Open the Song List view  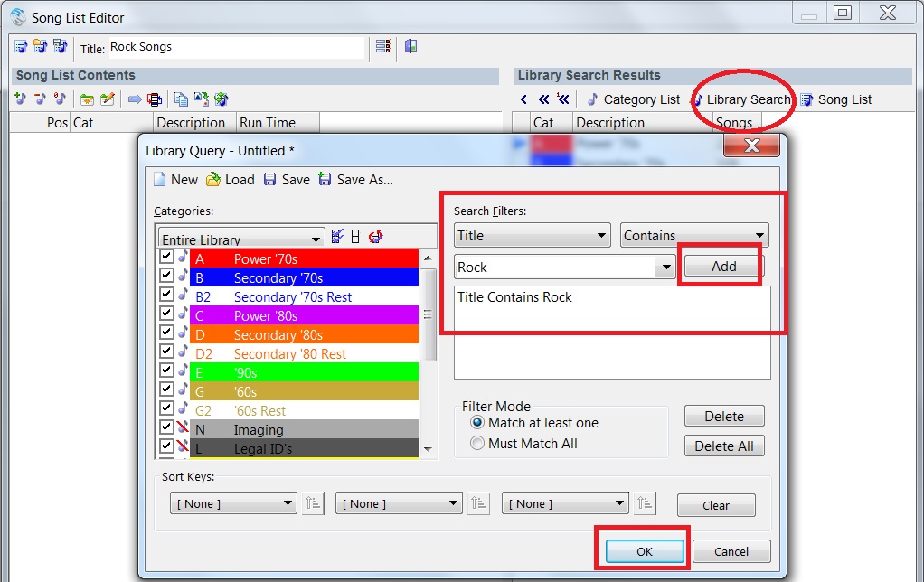click(x=835, y=99)
